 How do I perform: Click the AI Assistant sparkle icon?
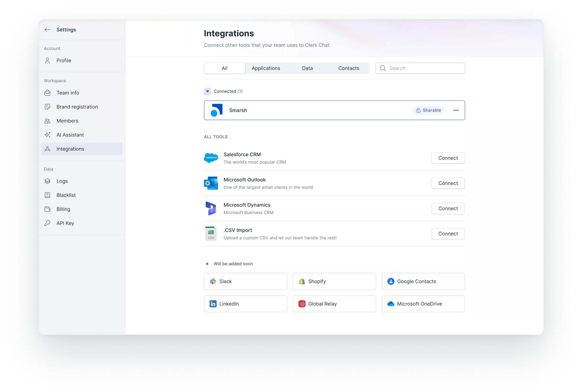47,135
